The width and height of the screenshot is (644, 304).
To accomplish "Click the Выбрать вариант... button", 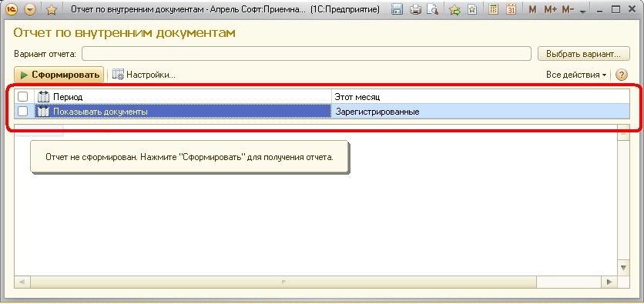I will click(x=584, y=54).
